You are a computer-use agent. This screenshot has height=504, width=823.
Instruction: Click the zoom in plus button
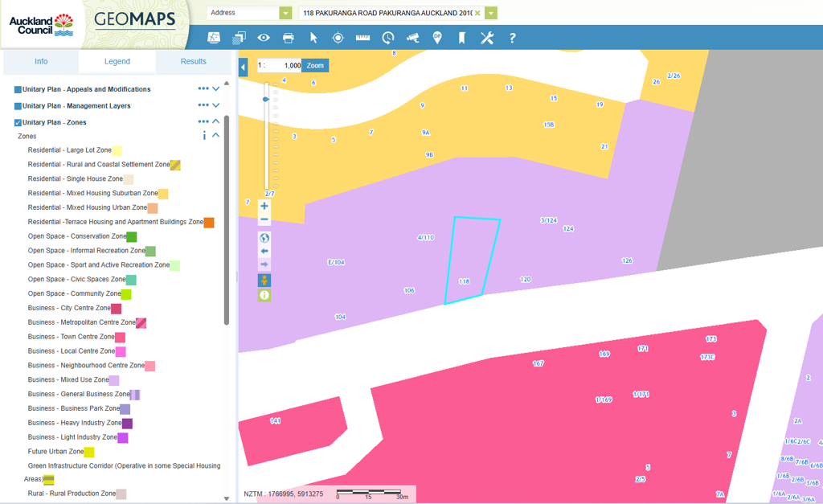click(264, 207)
